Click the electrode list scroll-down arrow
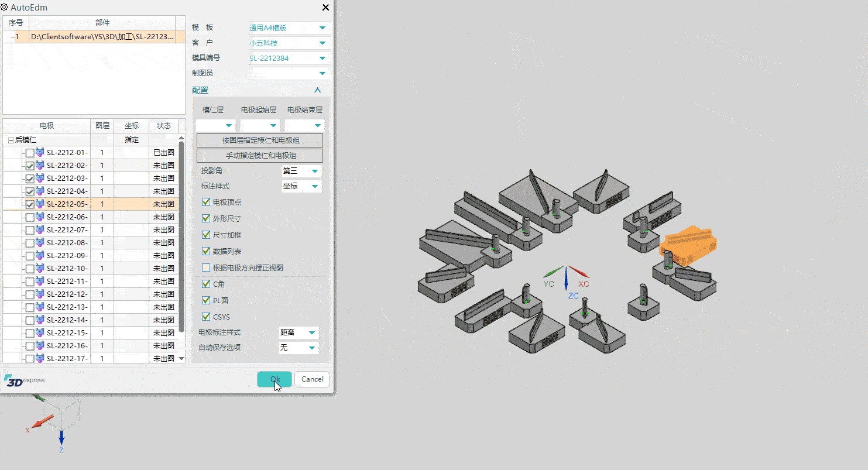Viewport: 868px width, 470px height. click(x=181, y=358)
